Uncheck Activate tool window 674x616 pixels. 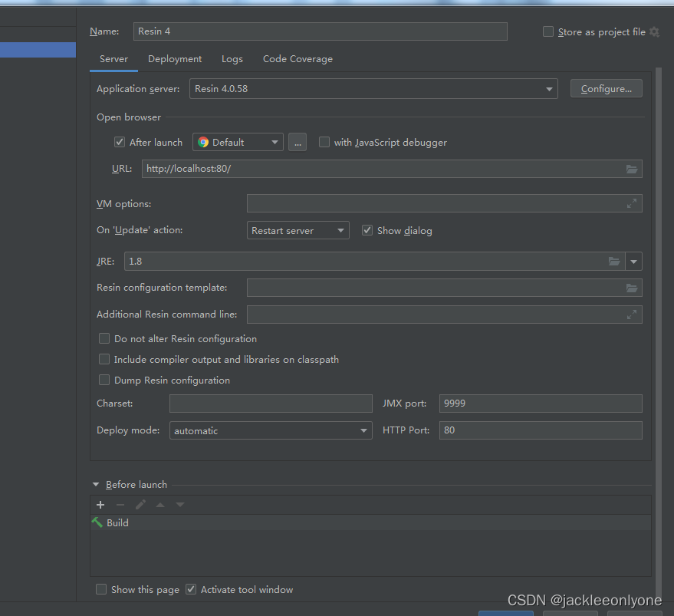point(191,589)
